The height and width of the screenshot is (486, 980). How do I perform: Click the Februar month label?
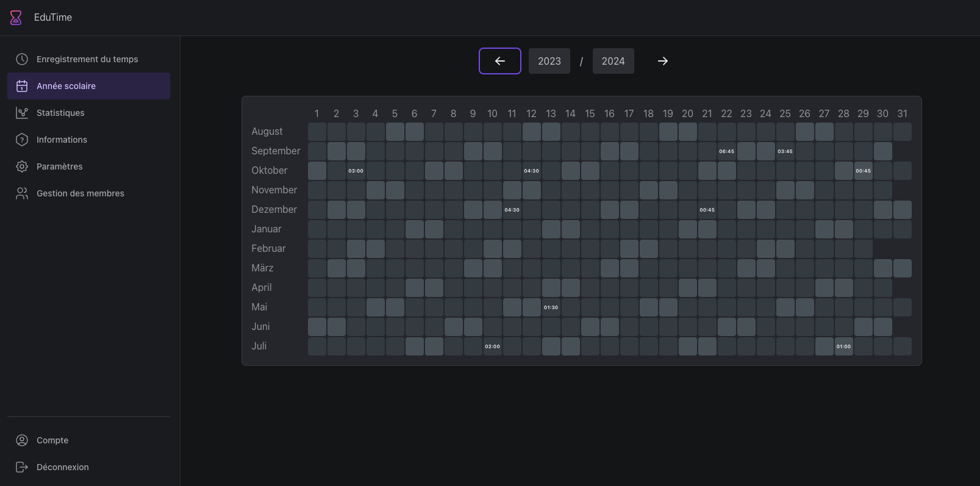(268, 249)
